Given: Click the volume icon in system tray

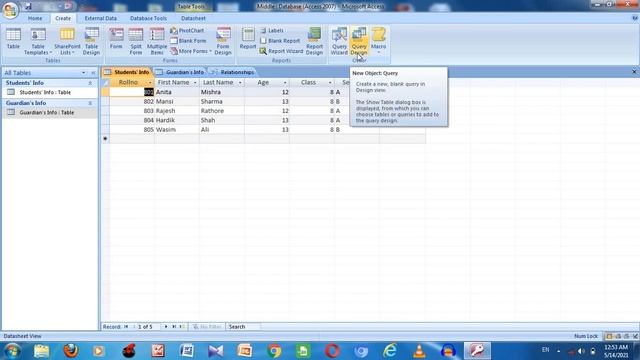Looking at the screenshot, I should (581, 351).
